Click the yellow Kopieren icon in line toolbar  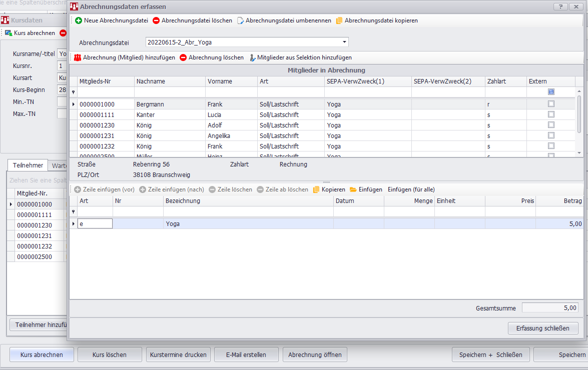click(316, 189)
